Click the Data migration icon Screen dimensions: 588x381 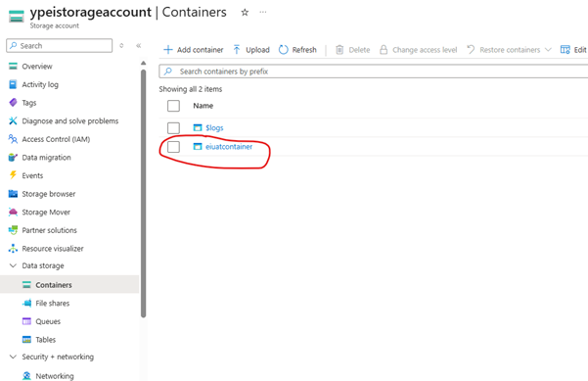[x=13, y=158]
